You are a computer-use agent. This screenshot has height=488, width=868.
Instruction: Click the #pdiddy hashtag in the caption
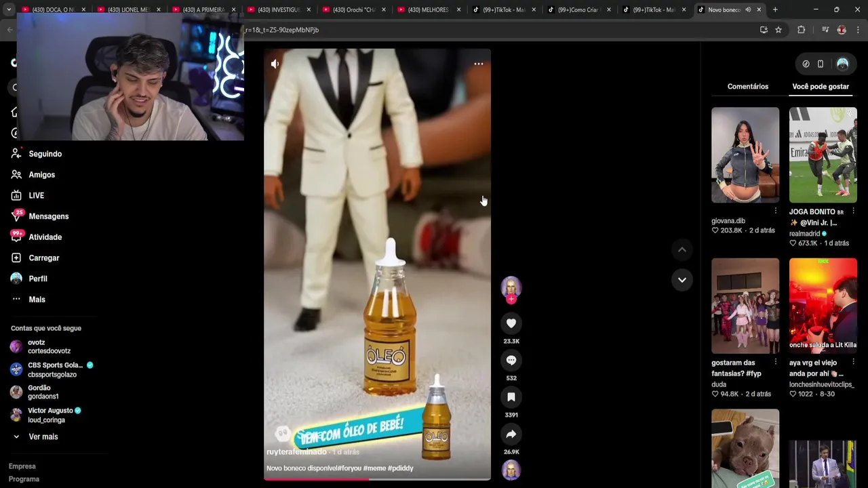tap(399, 468)
